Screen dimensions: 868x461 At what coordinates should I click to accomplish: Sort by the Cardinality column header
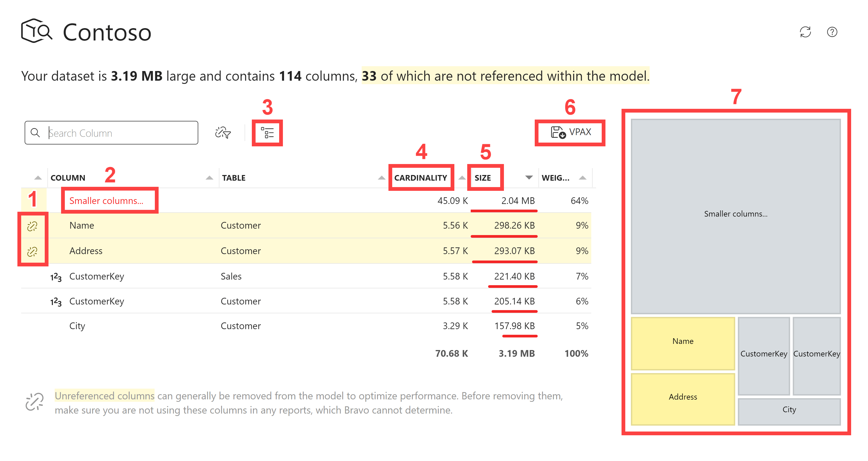point(420,178)
